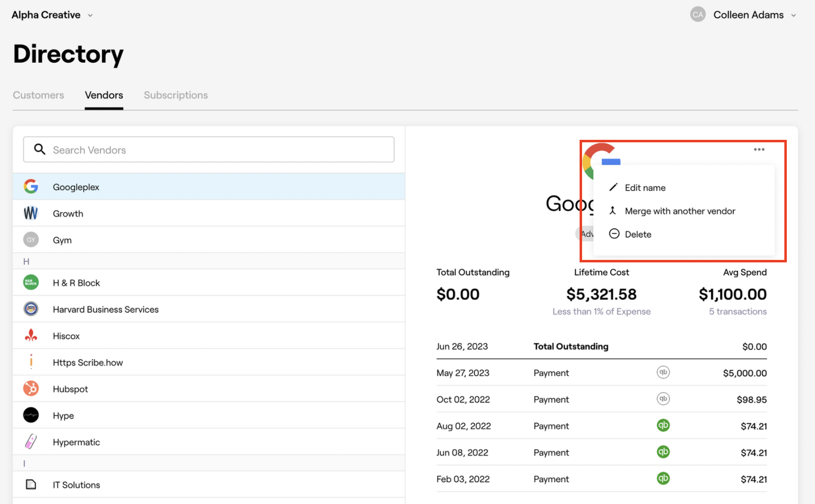Click the W logo beside Growth

(31, 213)
